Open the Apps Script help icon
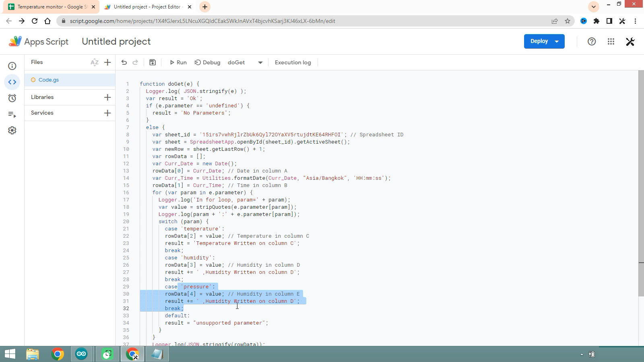Screen dimensions: 644x362 click(x=592, y=41)
